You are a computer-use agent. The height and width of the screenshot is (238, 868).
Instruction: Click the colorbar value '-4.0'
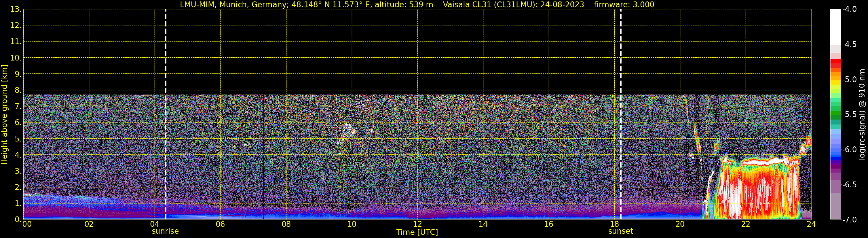(849, 9)
